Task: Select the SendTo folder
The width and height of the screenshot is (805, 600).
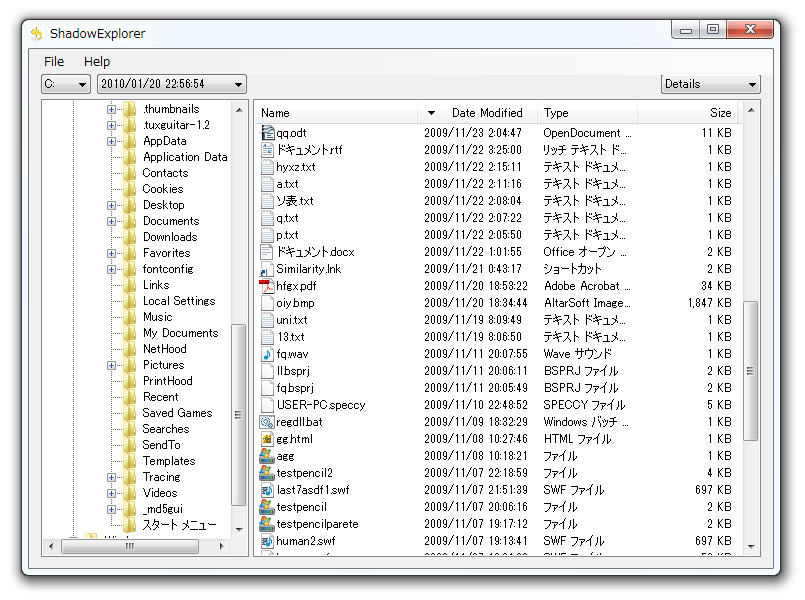Action: tap(161, 445)
